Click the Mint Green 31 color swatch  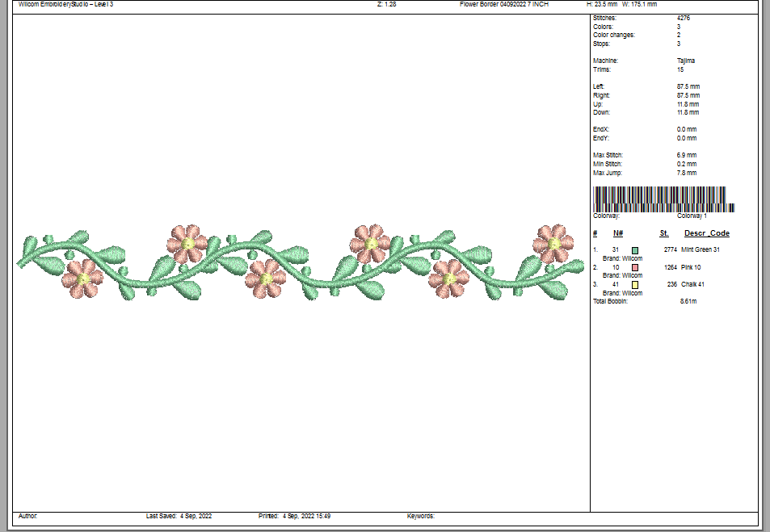point(636,250)
